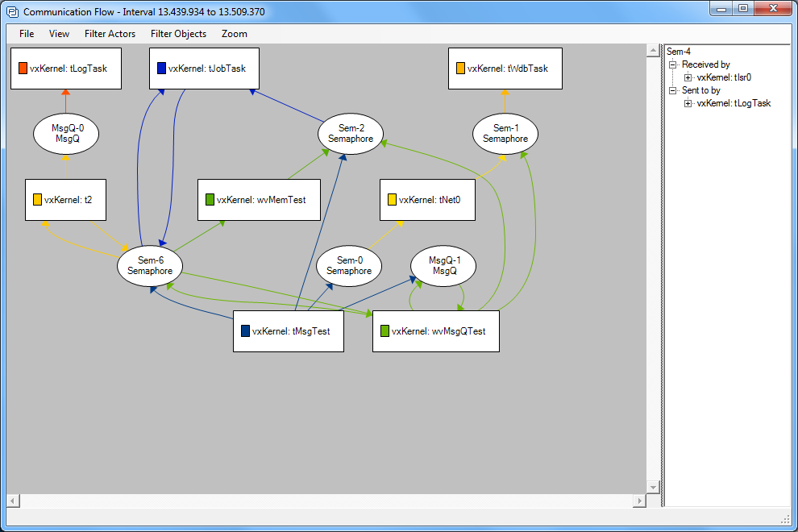This screenshot has height=532, width=798.
Task: Click the vertical scrollbar down arrow
Action: click(653, 487)
